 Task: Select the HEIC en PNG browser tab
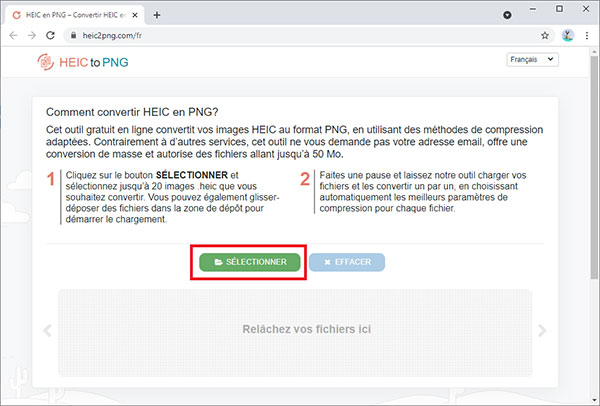(75, 15)
